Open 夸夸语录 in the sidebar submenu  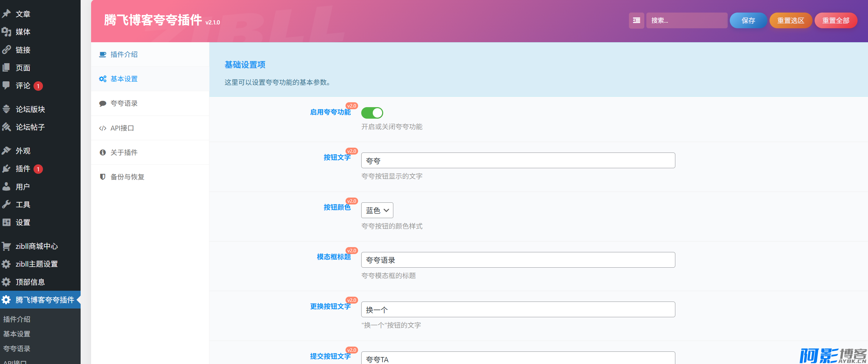pos(17,349)
